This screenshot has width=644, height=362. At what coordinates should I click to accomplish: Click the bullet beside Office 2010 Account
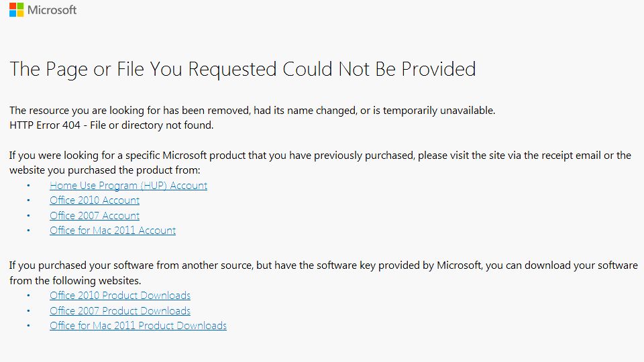pyautogui.click(x=29, y=200)
